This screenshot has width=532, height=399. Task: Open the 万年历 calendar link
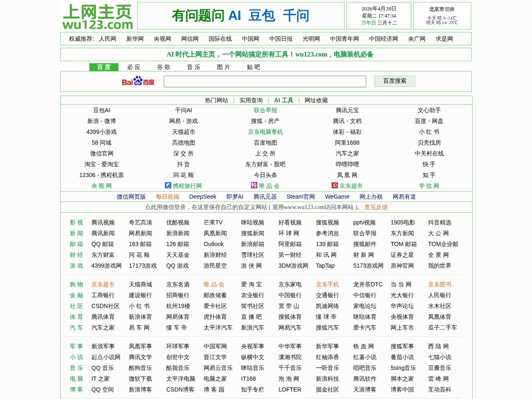click(368, 23)
